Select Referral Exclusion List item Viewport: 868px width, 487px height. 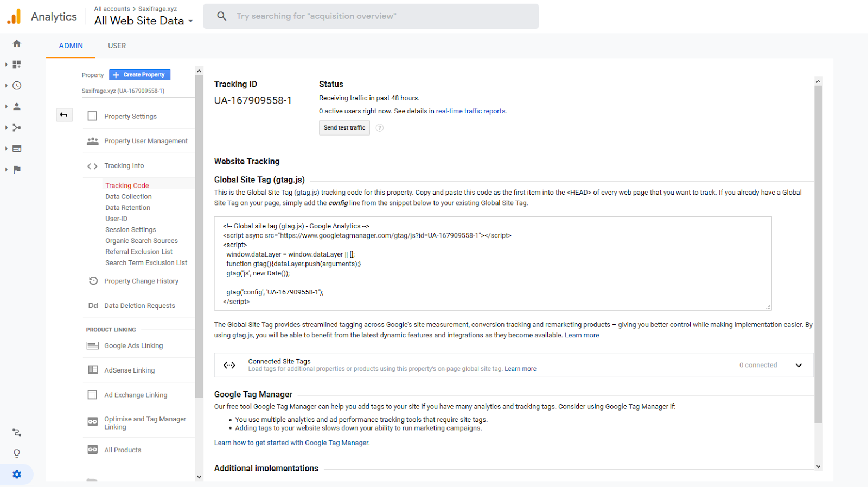click(x=139, y=252)
